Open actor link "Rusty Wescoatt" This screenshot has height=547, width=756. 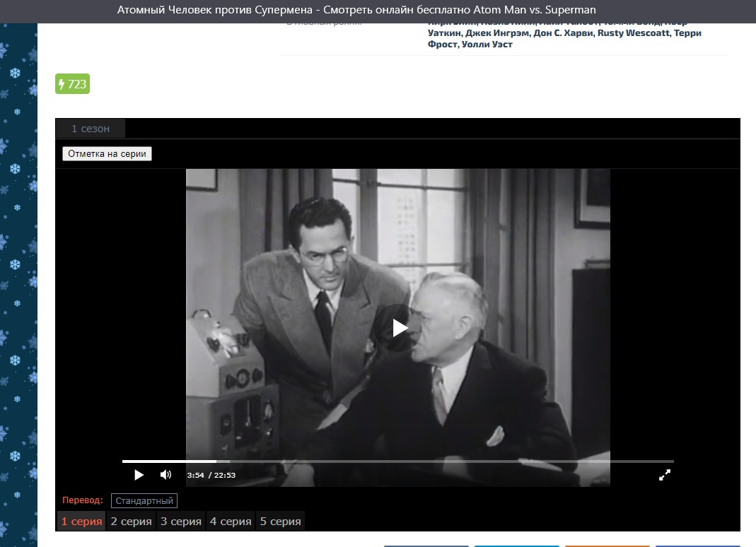tap(634, 33)
